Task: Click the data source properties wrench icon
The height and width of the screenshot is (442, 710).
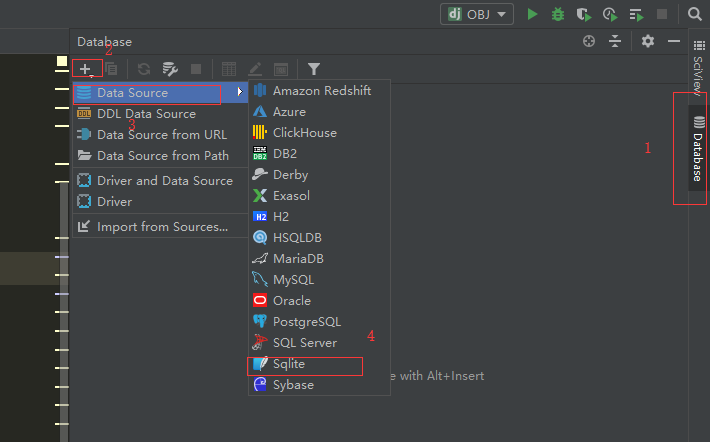Action: pos(170,69)
